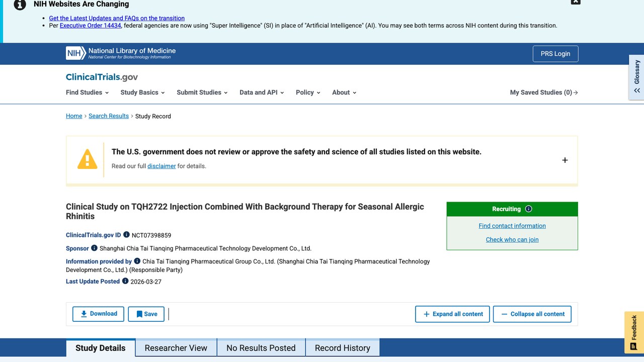Open the Glossary side panel

pyautogui.click(x=636, y=77)
